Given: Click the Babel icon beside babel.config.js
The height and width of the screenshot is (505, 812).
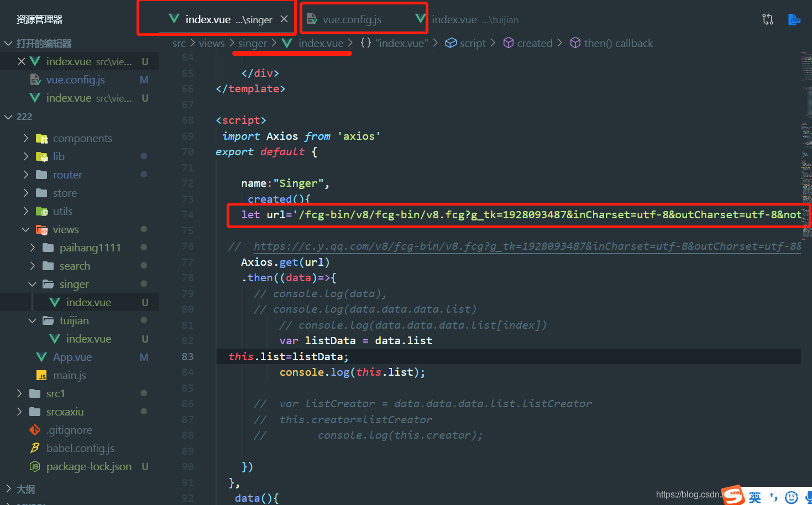Looking at the screenshot, I should [x=35, y=448].
